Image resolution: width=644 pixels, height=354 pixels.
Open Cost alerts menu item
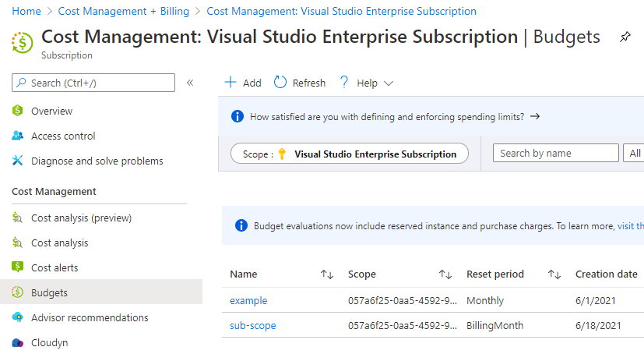(55, 267)
